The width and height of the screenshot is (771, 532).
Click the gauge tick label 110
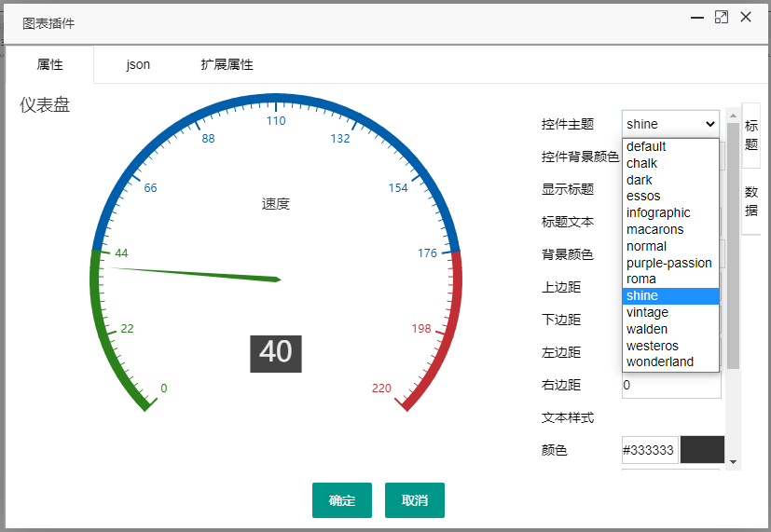276,121
